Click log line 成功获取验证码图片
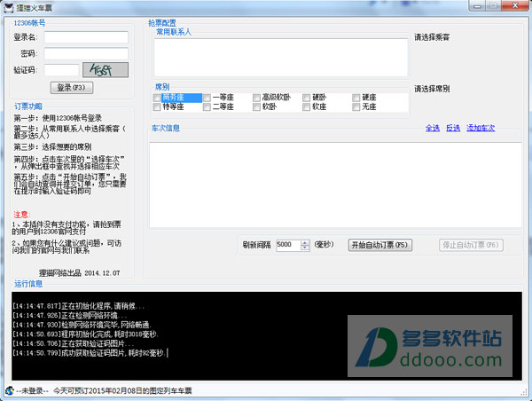Screen dimensions: 532x401 click(90, 353)
